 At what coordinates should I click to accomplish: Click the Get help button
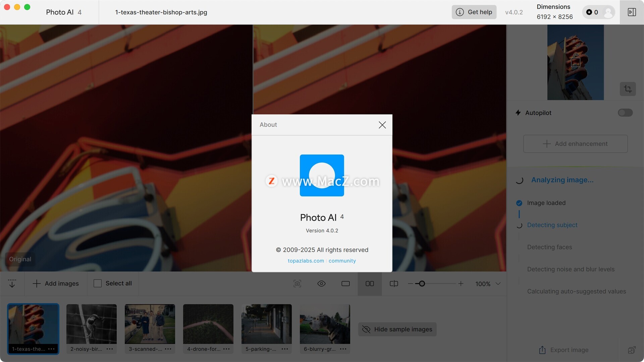click(x=474, y=12)
